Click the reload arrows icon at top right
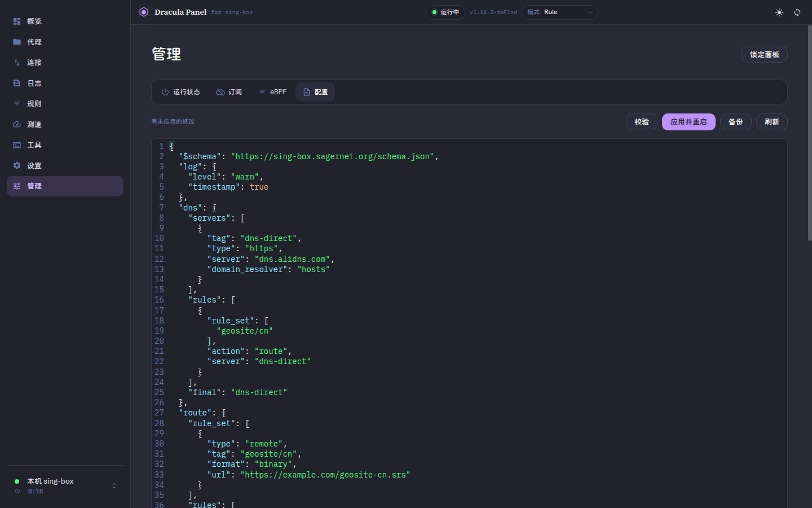The width and height of the screenshot is (812, 508). click(797, 12)
